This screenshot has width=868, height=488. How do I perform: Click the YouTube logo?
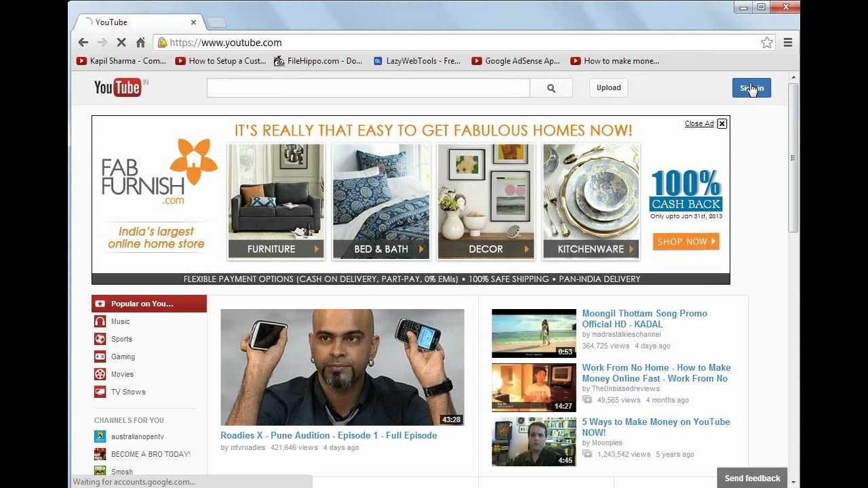click(x=118, y=87)
